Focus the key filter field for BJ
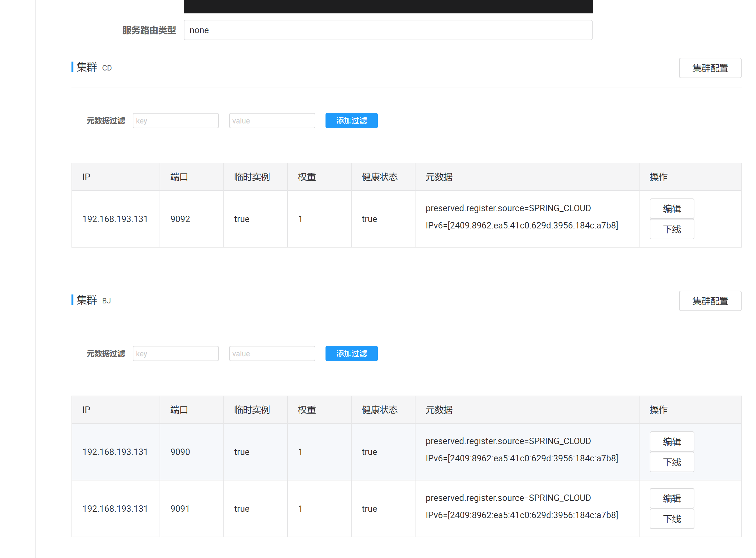This screenshot has width=756, height=558. (176, 353)
